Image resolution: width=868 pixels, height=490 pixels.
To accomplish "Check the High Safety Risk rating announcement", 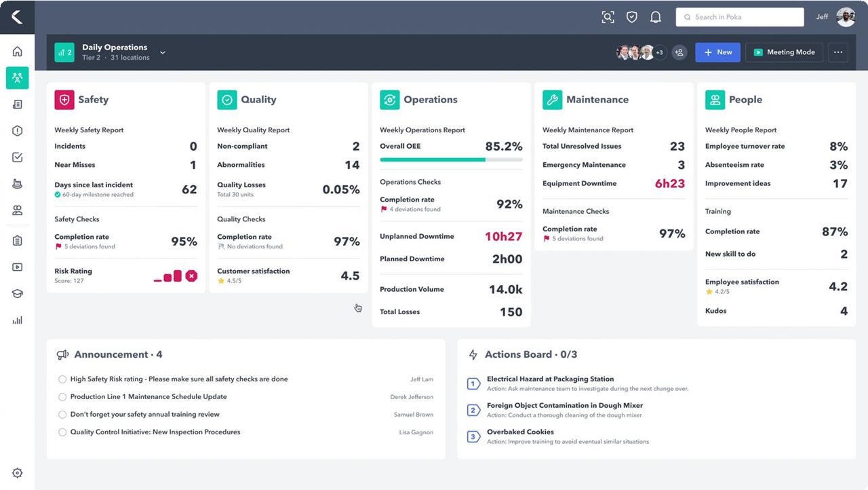I will 62,379.
